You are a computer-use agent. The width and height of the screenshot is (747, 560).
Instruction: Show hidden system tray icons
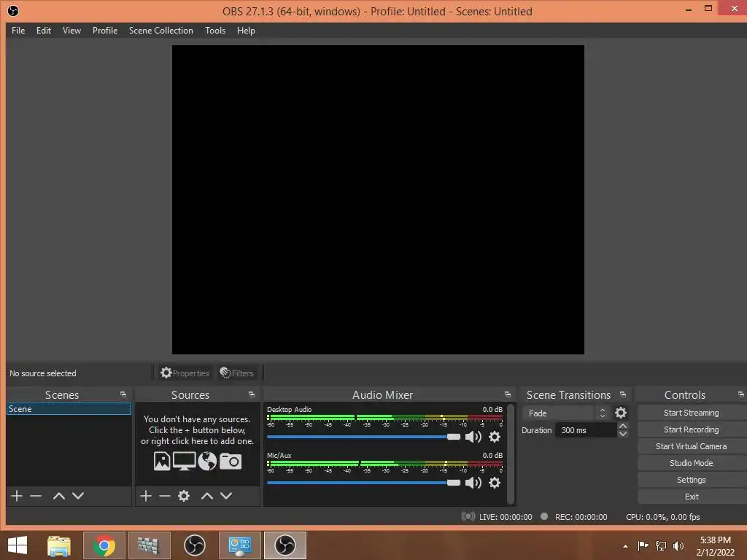625,546
